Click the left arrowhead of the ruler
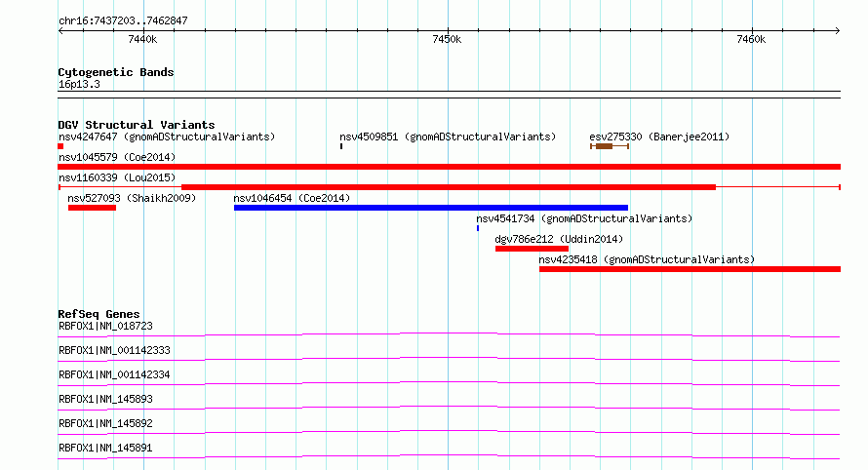 click(60, 30)
